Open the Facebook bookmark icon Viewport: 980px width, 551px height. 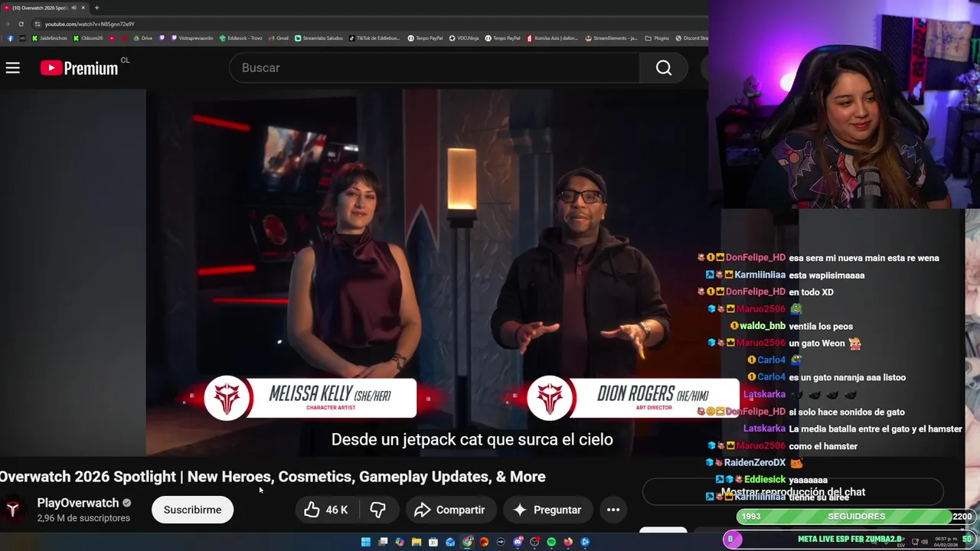click(x=10, y=38)
